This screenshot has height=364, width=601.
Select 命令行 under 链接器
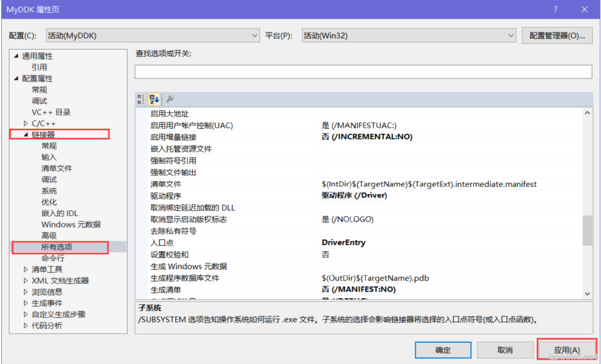pyautogui.click(x=53, y=258)
